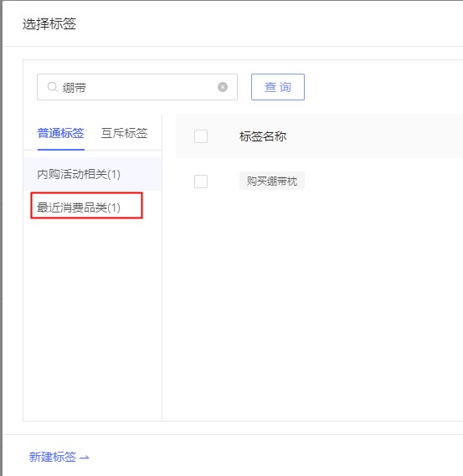Switch to the 互斥标签 tab
The image size is (463, 476).
click(x=124, y=133)
